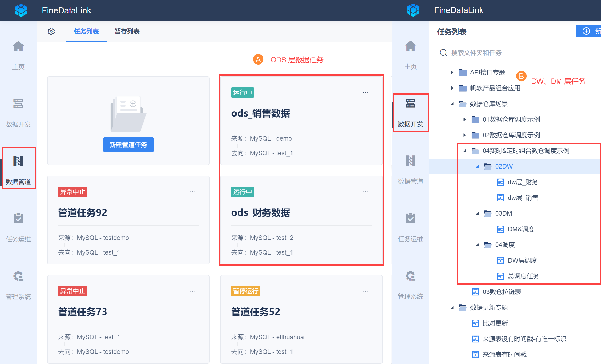Collapse the 03DM folder arrow
The height and width of the screenshot is (364, 601).
477,213
